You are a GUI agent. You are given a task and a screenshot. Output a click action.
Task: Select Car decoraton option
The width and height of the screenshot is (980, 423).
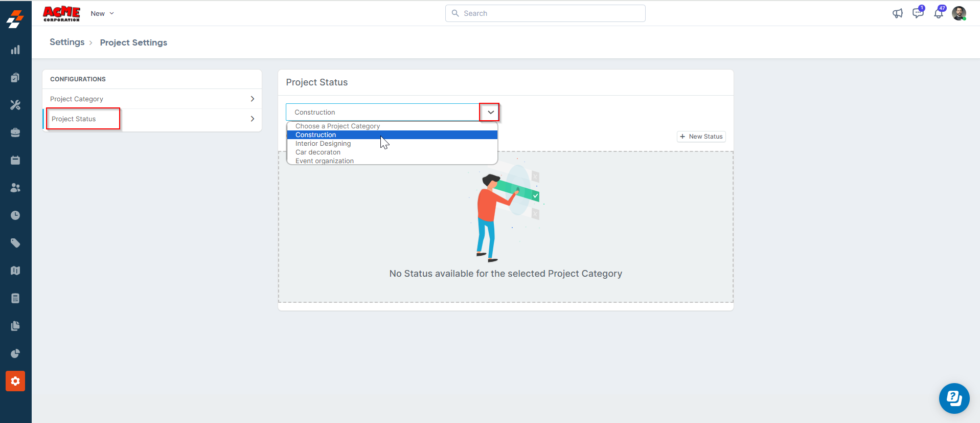pyautogui.click(x=392, y=152)
